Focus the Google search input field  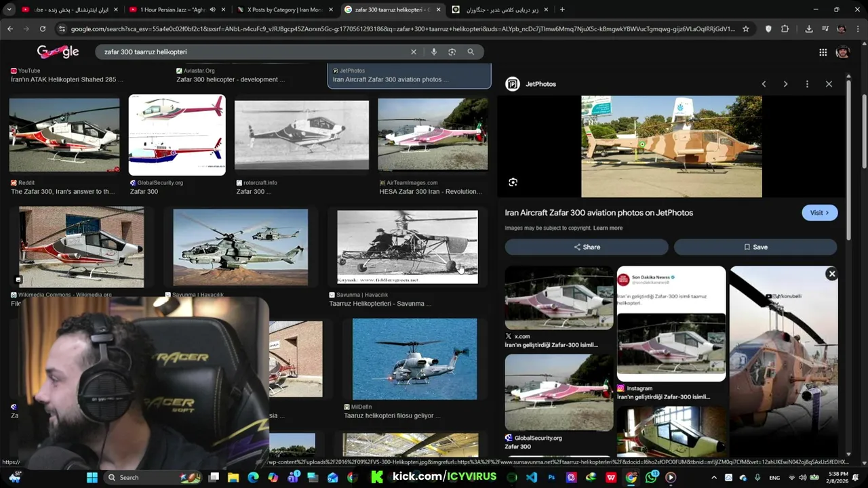254,52
